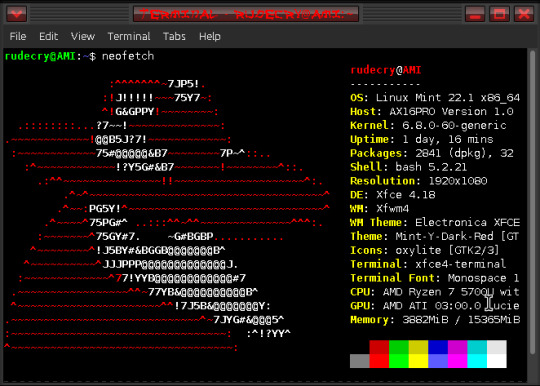
Task: Click the bright white color block
Action: [x=497, y=361]
